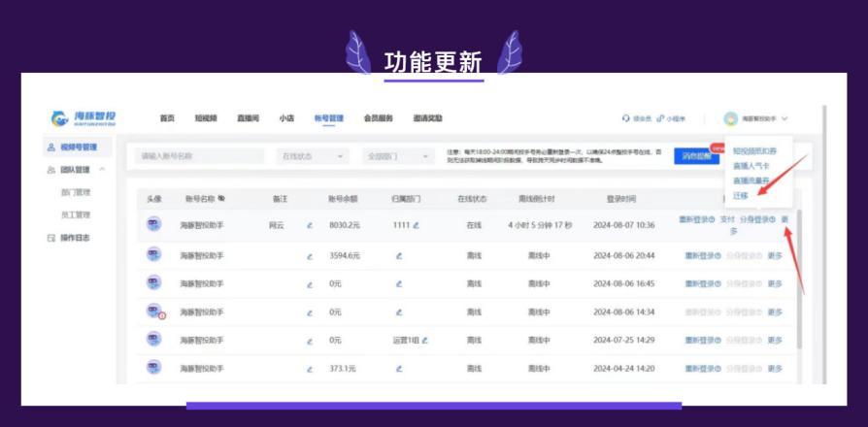Choose 短视频折扣券 from the popup menu
Viewport: 868px width, 427px height.
(x=754, y=150)
